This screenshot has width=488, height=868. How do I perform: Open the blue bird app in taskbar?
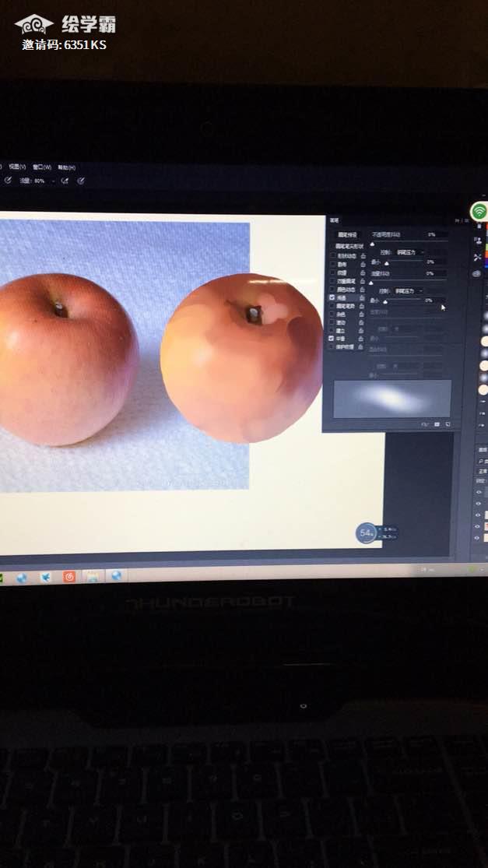pos(45,578)
